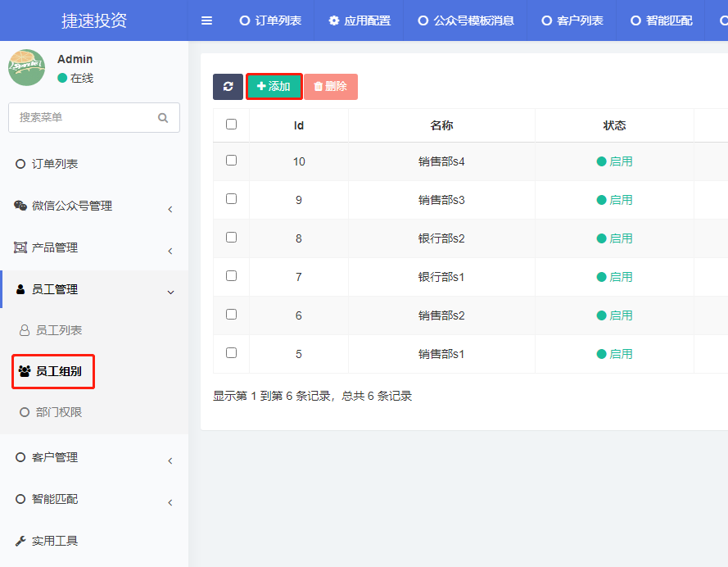Image resolution: width=728 pixels, height=567 pixels.
Task: Expand the 产品管理 chevron
Action: point(170,252)
